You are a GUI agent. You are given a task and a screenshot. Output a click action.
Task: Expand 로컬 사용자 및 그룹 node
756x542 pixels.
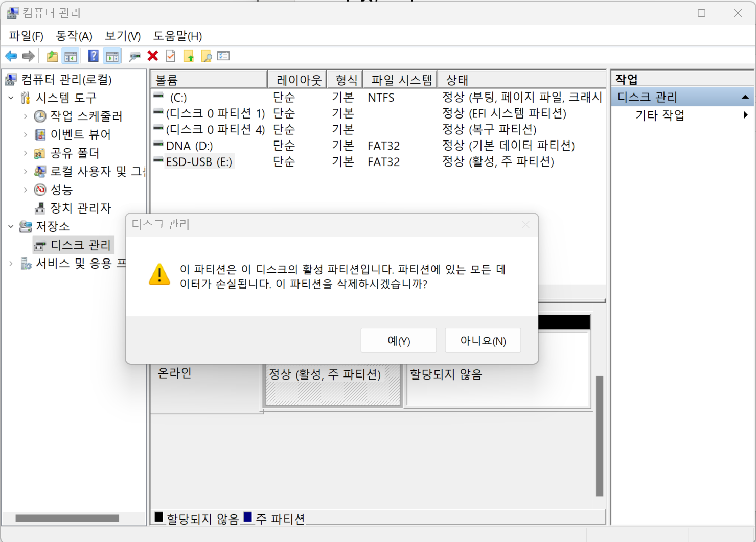tap(26, 171)
